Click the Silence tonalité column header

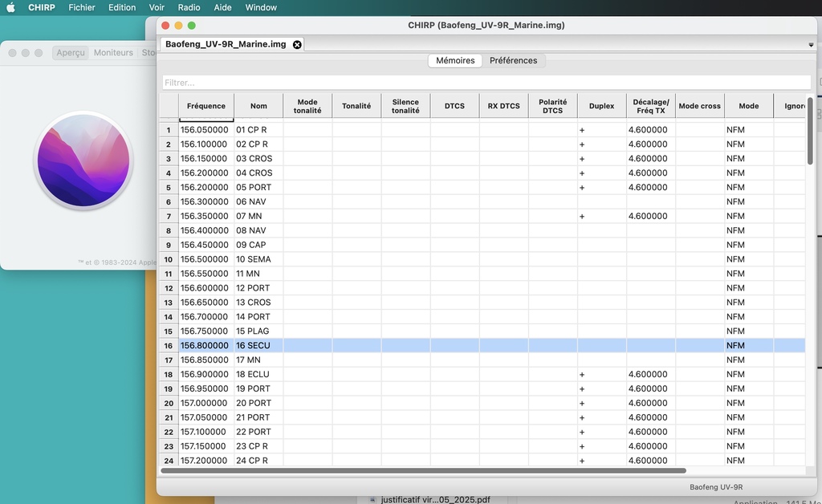[x=405, y=106]
